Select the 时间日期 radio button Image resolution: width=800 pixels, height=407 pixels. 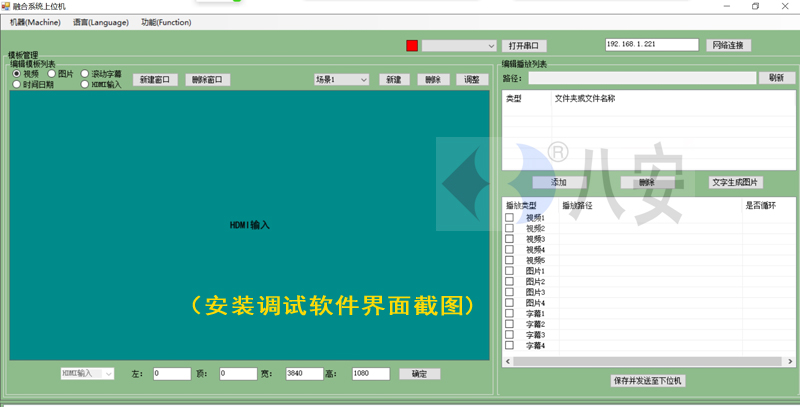[17, 84]
